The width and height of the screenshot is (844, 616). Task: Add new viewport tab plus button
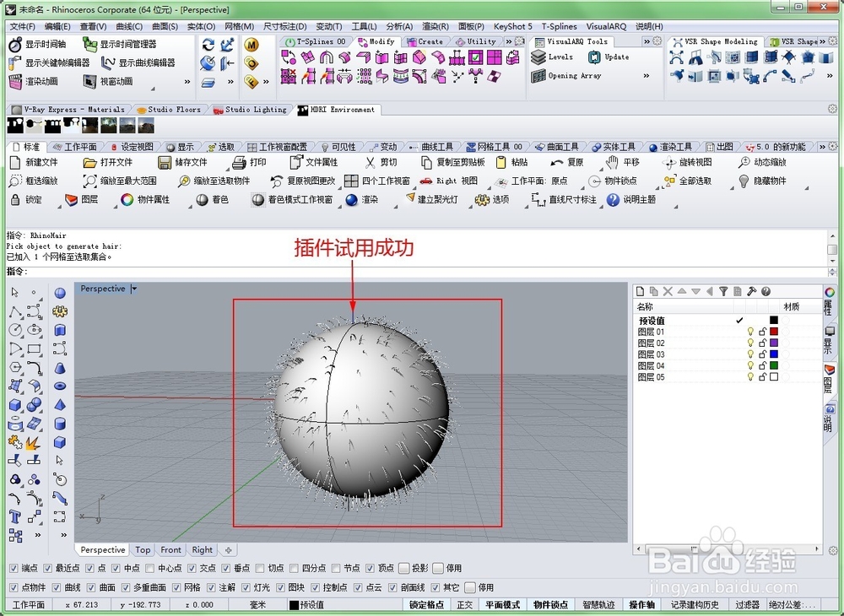point(228,550)
